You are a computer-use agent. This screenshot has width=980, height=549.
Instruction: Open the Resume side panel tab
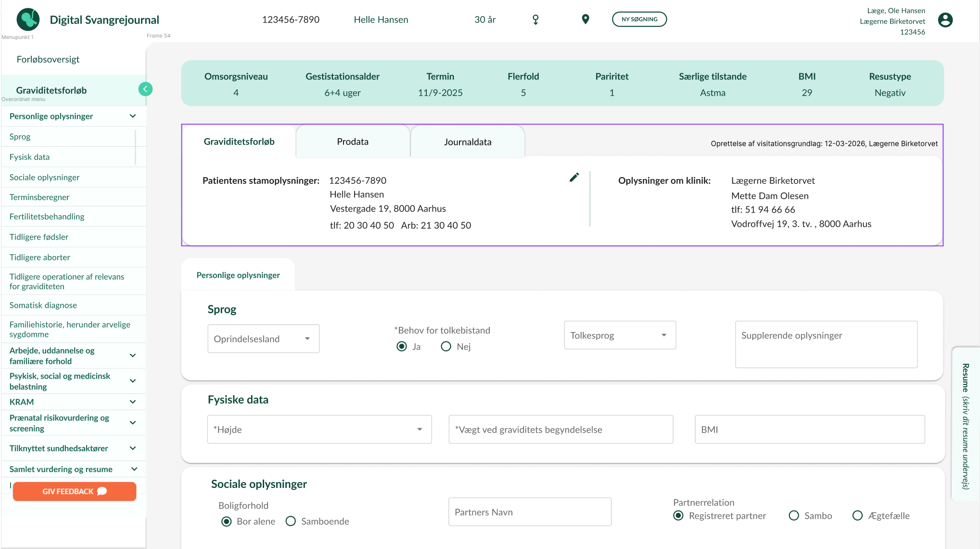[965, 425]
